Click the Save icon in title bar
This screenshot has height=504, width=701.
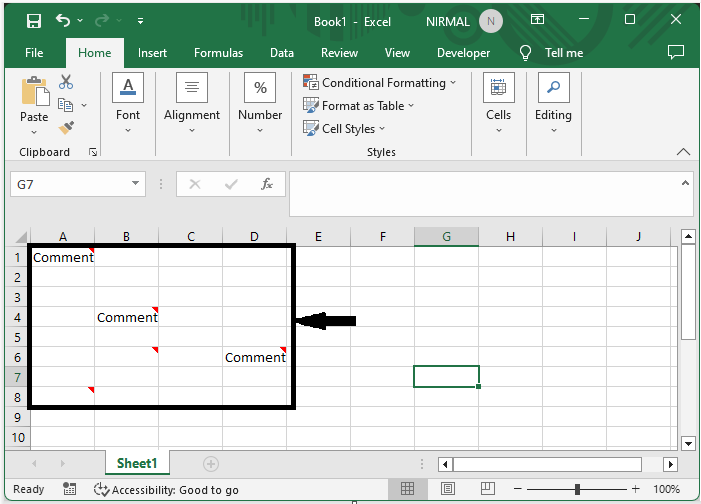34,21
